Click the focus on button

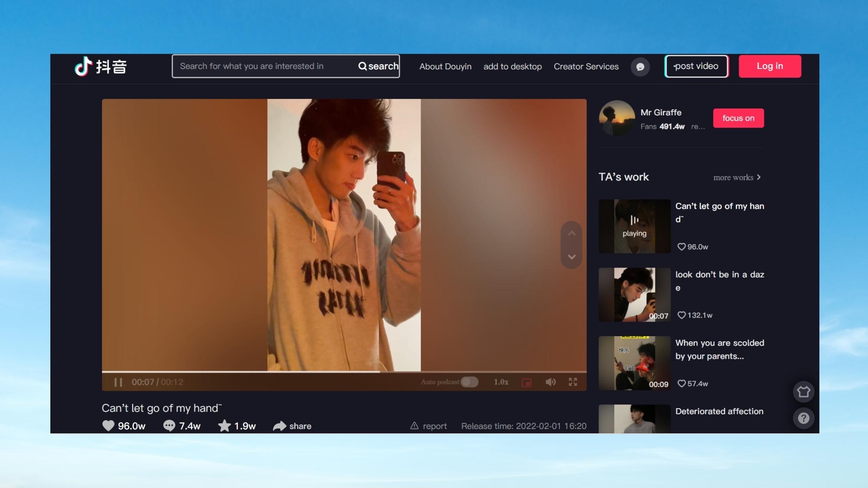[x=738, y=118]
